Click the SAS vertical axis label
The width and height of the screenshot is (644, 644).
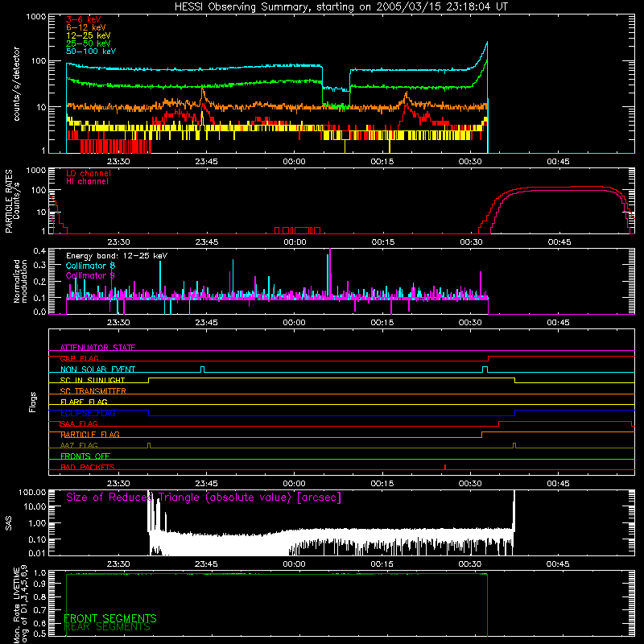pos(9,523)
